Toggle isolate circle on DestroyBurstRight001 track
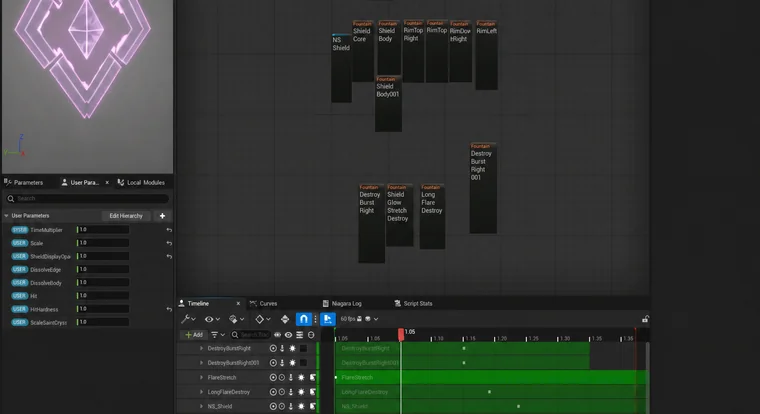 point(273,363)
